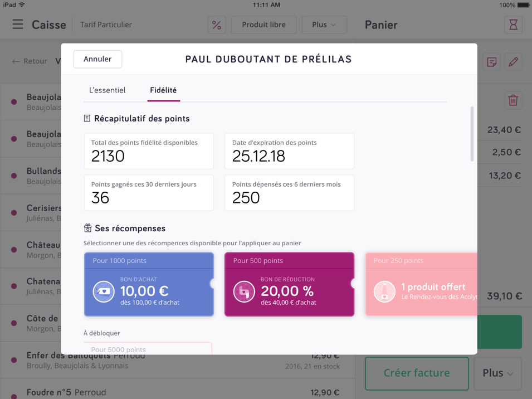Image resolution: width=532 pixels, height=399 pixels.
Task: Click the note icon above the cart
Action: click(x=491, y=62)
